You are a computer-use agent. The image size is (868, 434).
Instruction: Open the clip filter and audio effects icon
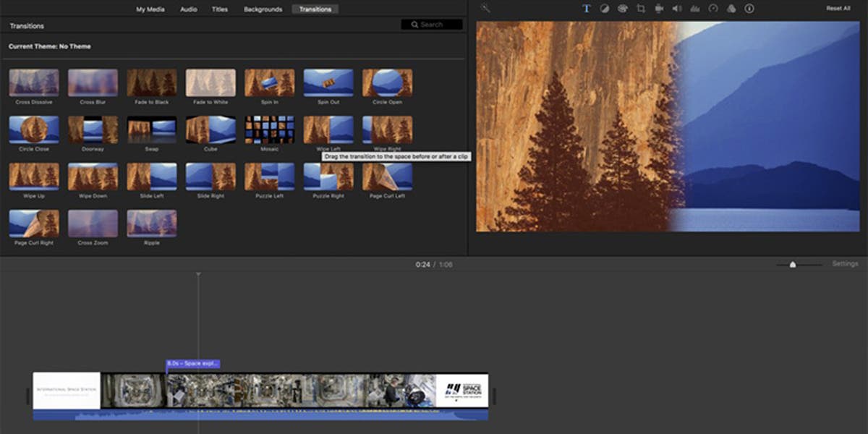[731, 9]
